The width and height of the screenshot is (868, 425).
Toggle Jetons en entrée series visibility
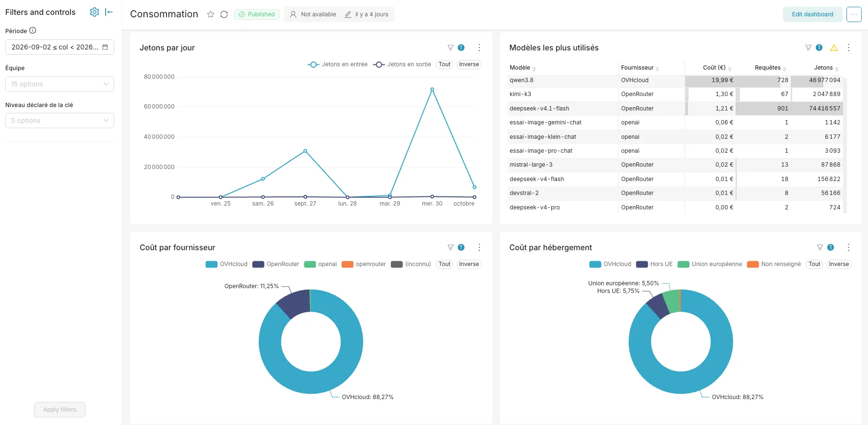pos(337,64)
